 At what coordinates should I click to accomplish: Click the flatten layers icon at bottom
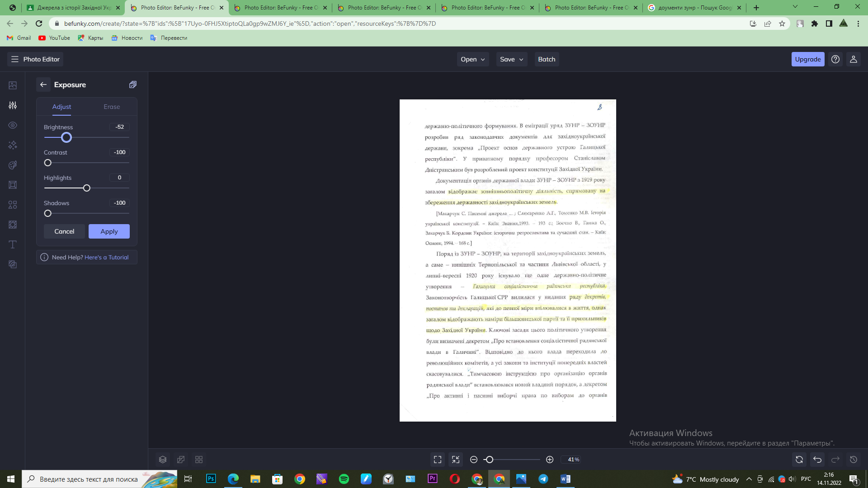coord(181,460)
